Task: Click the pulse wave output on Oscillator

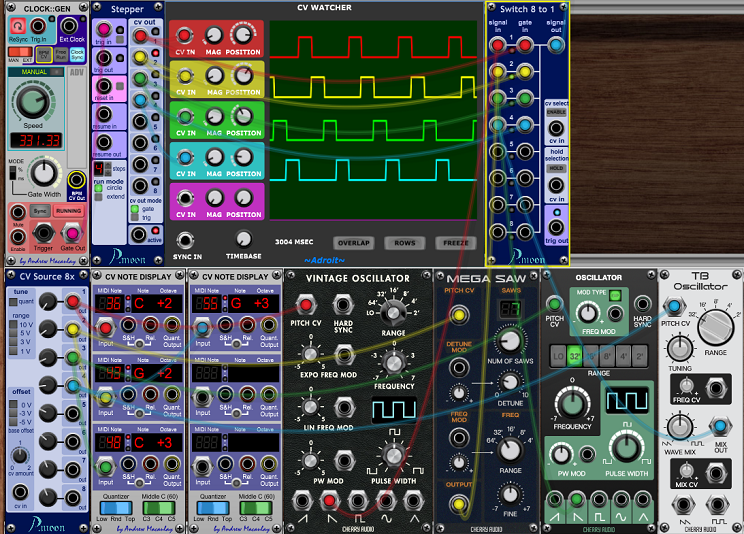Action: click(x=599, y=500)
